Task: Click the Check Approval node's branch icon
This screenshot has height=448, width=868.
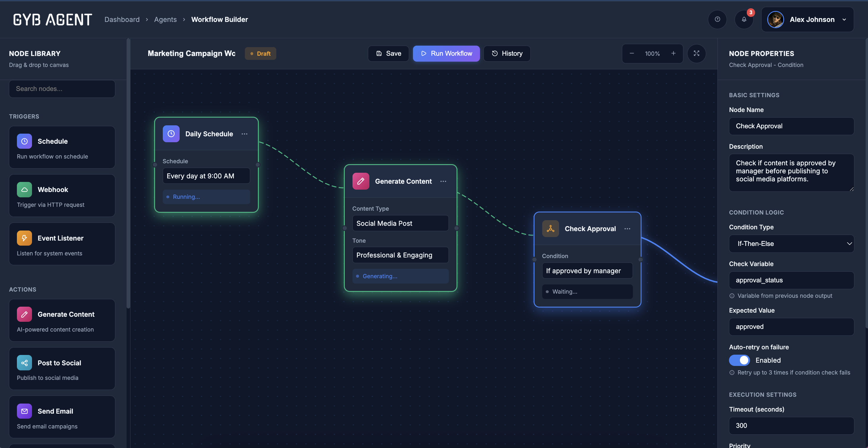Action: (x=550, y=228)
